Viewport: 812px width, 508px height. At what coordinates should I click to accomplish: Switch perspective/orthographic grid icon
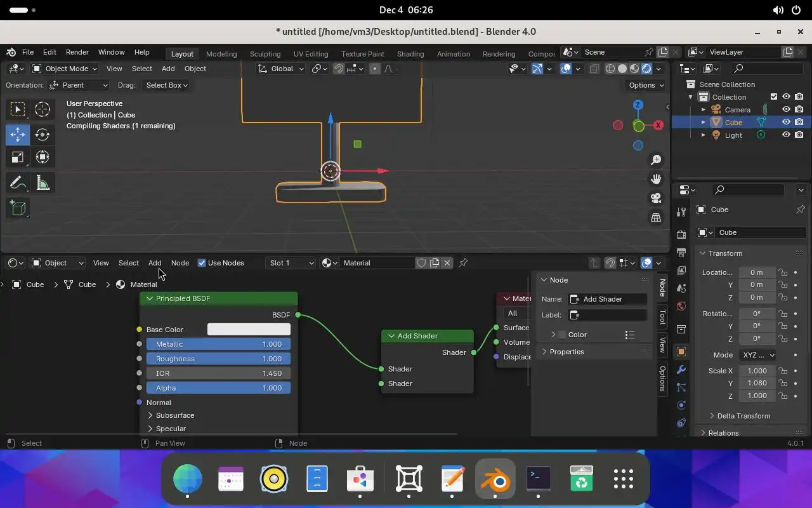tap(656, 217)
